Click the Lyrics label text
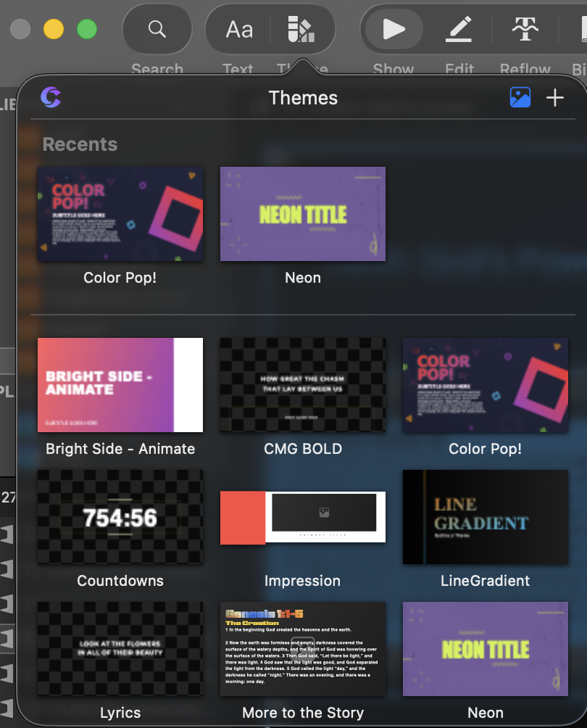 tap(120, 713)
